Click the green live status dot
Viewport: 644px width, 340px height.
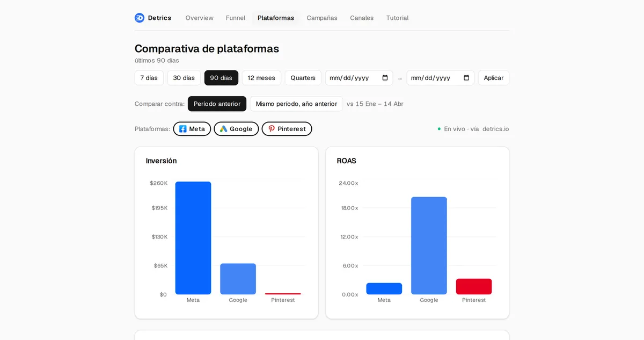click(x=439, y=129)
